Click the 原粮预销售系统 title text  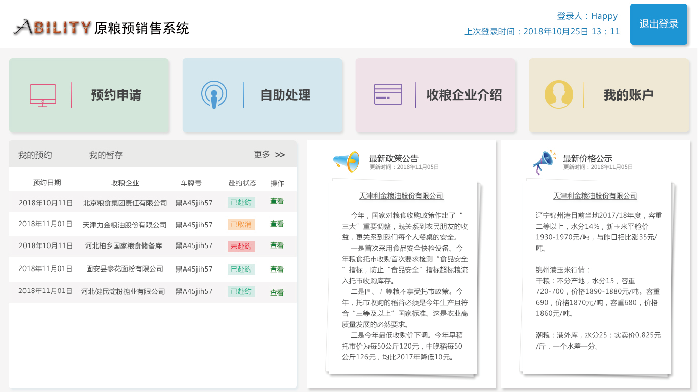coord(142,28)
